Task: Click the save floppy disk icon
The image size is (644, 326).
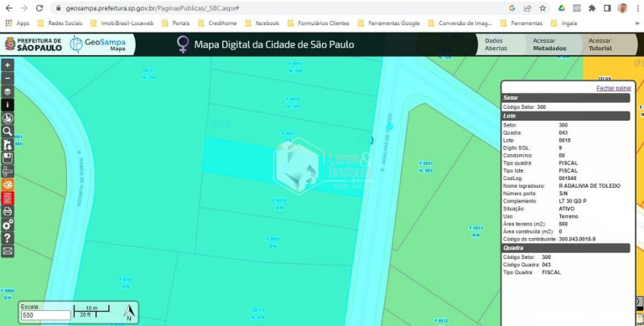Action: (x=8, y=158)
